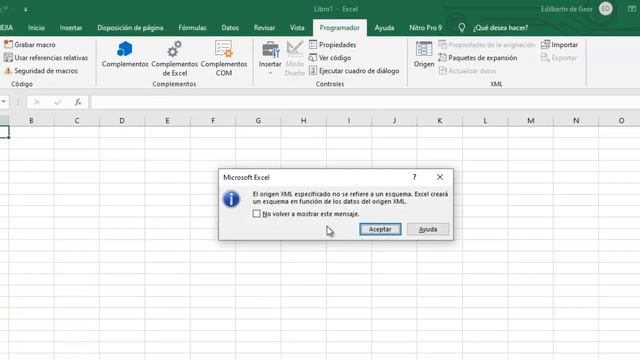The image size is (640, 360).
Task: Open the Revisar tab
Action: (264, 27)
